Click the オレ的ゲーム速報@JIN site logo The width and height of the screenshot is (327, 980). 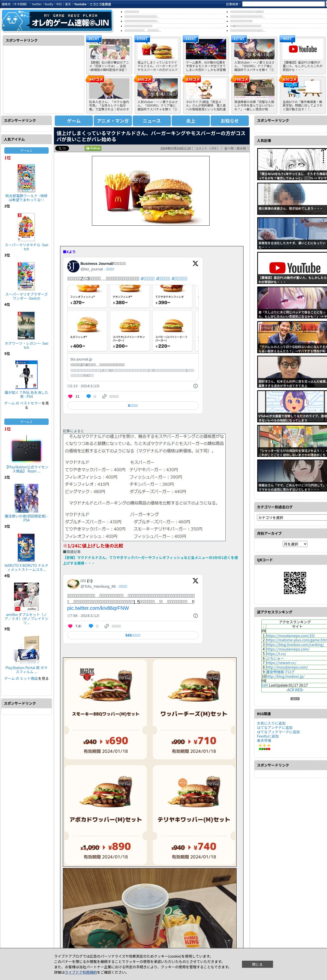point(57,21)
